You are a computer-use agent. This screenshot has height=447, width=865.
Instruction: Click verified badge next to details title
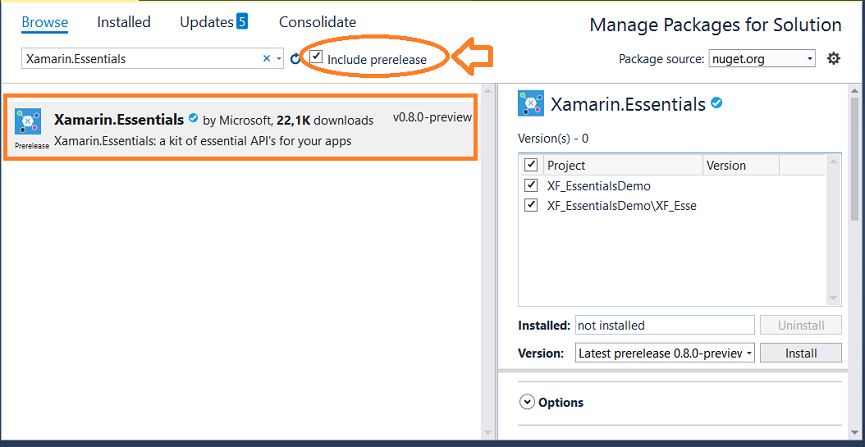717,103
